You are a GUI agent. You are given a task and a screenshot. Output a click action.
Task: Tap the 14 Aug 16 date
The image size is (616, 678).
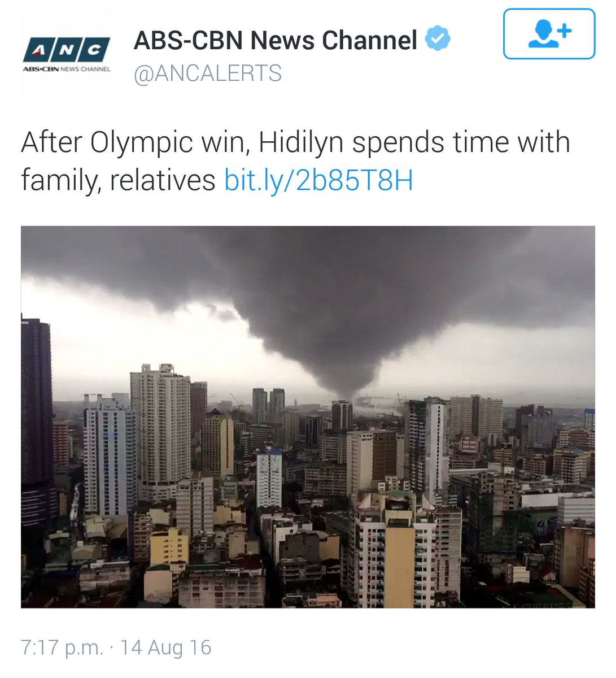[165, 647]
